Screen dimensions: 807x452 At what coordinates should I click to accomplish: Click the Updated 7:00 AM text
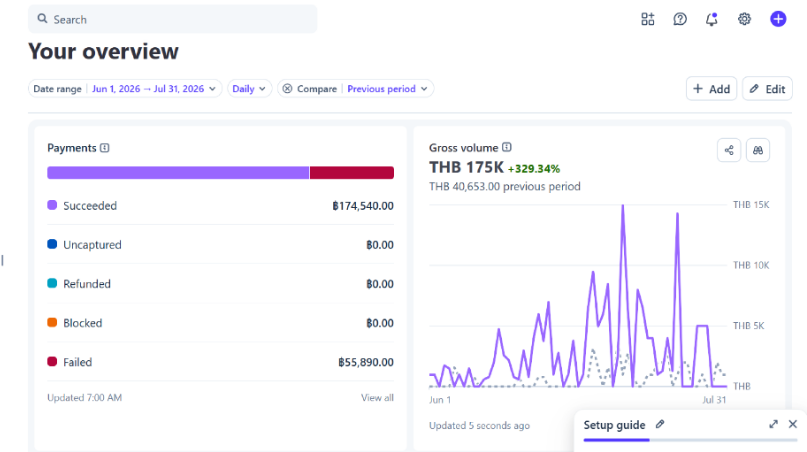click(x=84, y=397)
